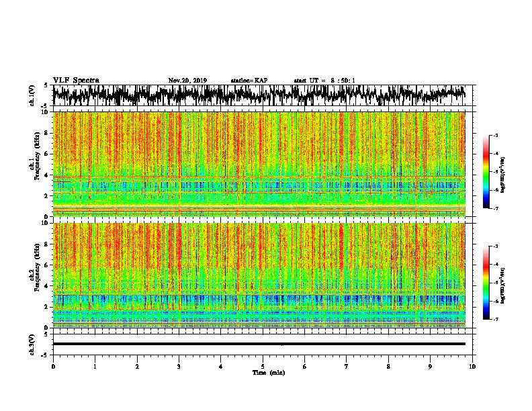Click the ch.3 flat black signal trace
Image resolution: width=532 pixels, height=411 pixels.
259,344
